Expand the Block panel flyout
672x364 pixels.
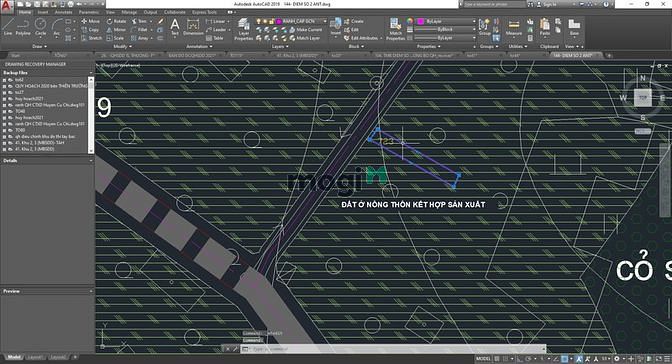point(355,46)
